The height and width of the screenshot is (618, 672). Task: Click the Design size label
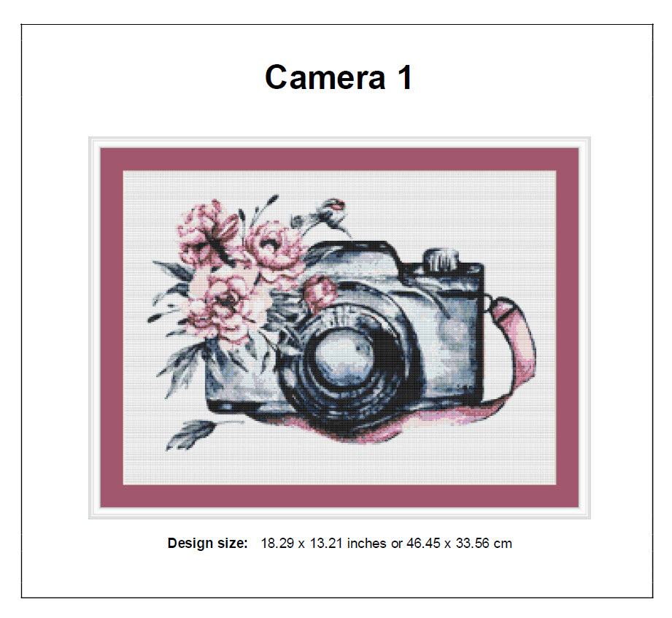point(207,543)
